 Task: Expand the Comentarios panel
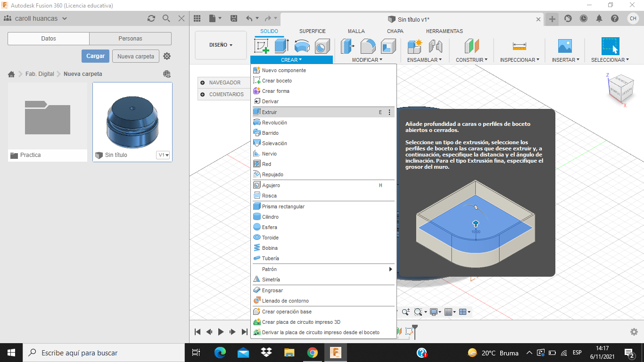point(203,94)
